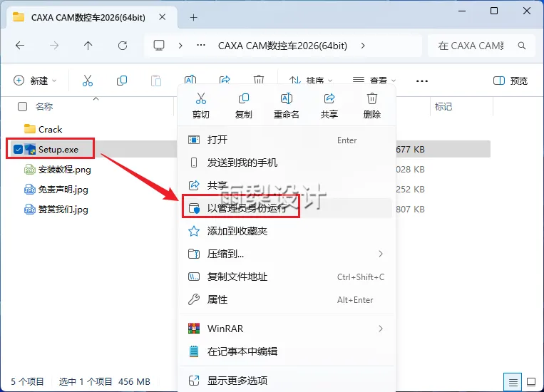Select 打开 in the context menu
The width and height of the screenshot is (544, 392).
(286, 140)
